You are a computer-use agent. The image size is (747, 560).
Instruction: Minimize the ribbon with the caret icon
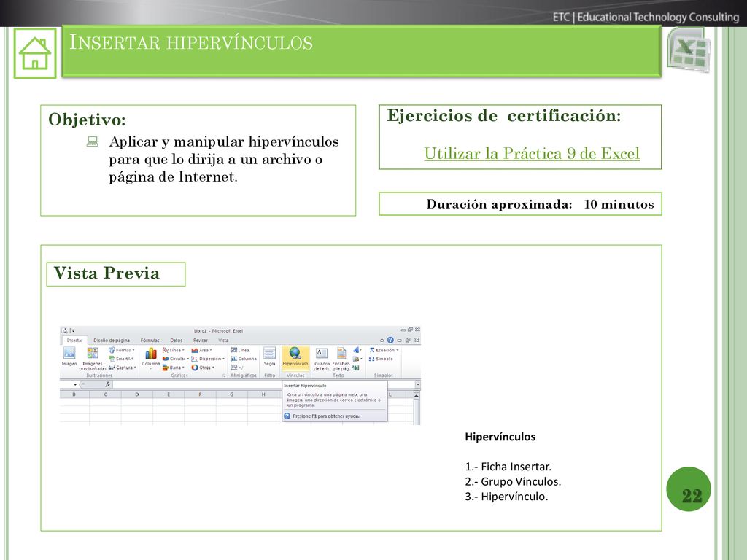point(382,340)
